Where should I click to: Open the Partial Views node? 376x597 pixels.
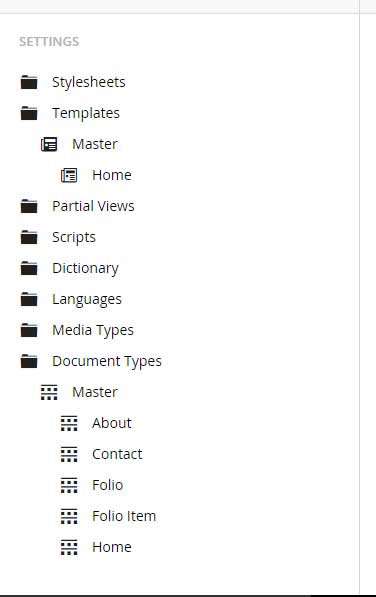[x=93, y=206]
